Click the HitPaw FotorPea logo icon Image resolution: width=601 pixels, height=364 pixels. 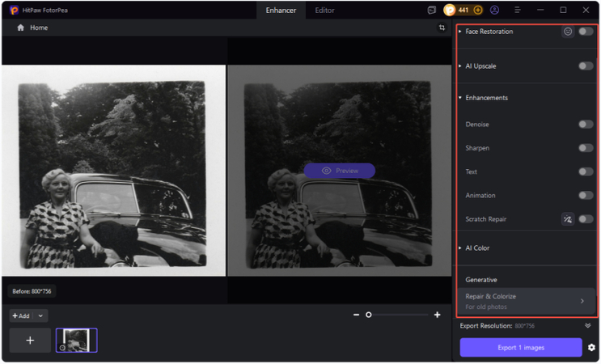[15, 11]
